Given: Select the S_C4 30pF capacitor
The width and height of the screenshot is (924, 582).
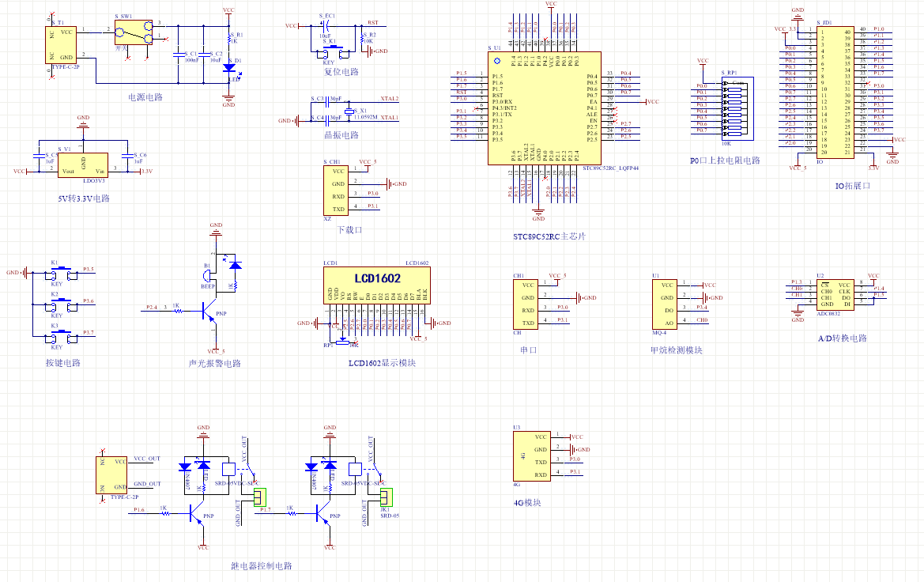Looking at the screenshot, I should (327, 121).
